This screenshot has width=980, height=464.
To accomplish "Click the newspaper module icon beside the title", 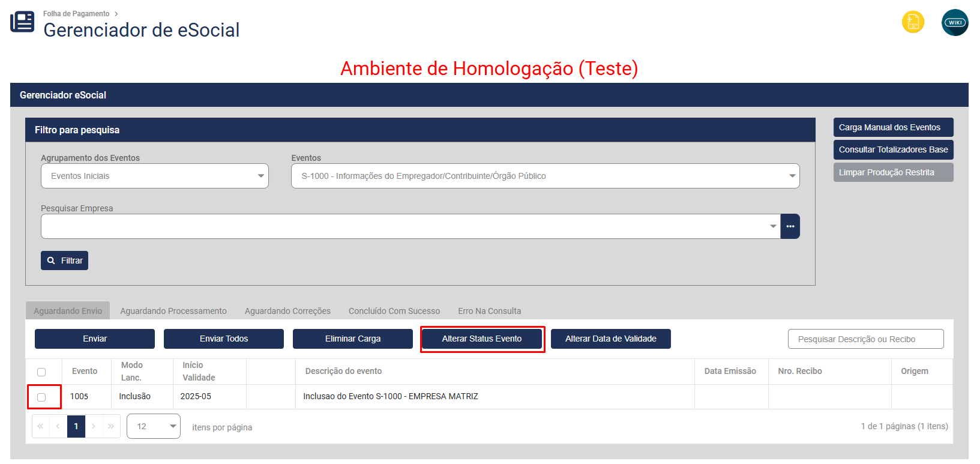I will (x=22, y=22).
